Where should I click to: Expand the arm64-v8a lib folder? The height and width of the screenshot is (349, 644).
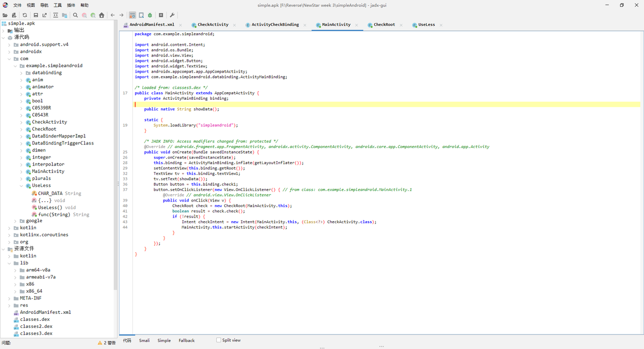(x=16, y=270)
